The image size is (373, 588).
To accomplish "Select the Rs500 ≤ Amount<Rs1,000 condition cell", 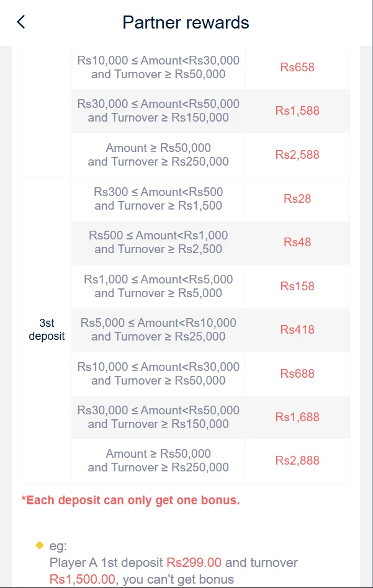I will tap(158, 242).
